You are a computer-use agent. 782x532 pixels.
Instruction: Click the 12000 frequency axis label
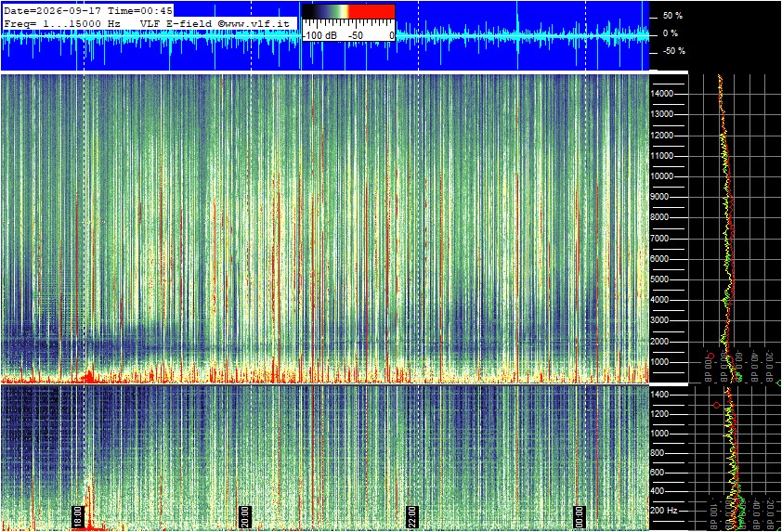tap(662, 136)
